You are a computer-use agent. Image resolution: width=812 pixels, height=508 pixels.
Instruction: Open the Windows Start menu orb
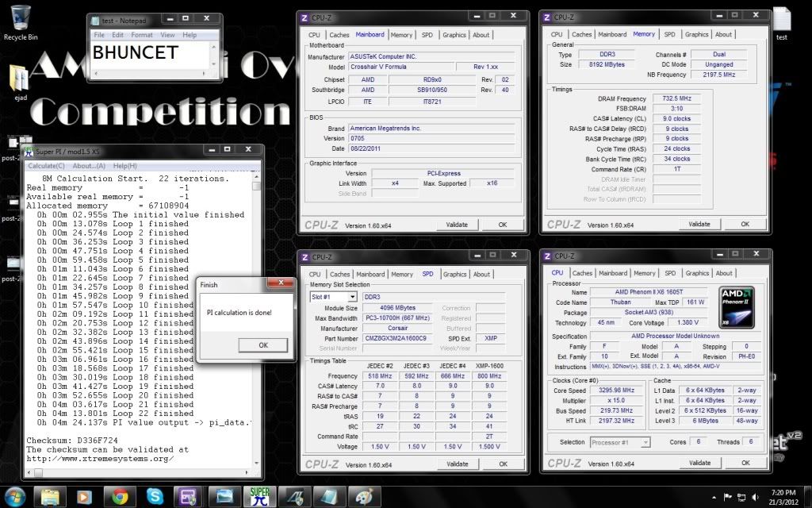pyautogui.click(x=16, y=496)
